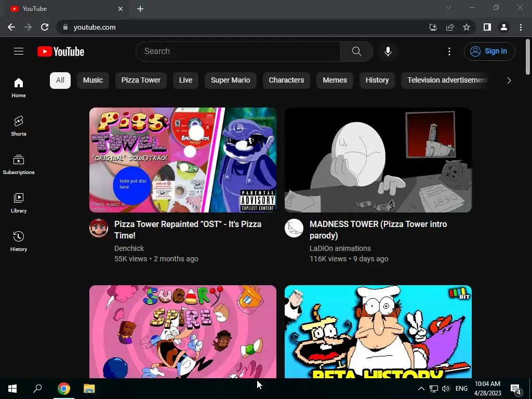
Task: Click the search magnifier button
Action: coord(356,51)
